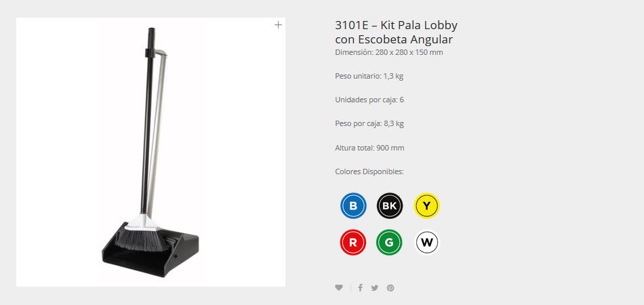Viewport: 644px width, 305px height.
Task: Open the dustpan product photo
Action: pos(150,152)
